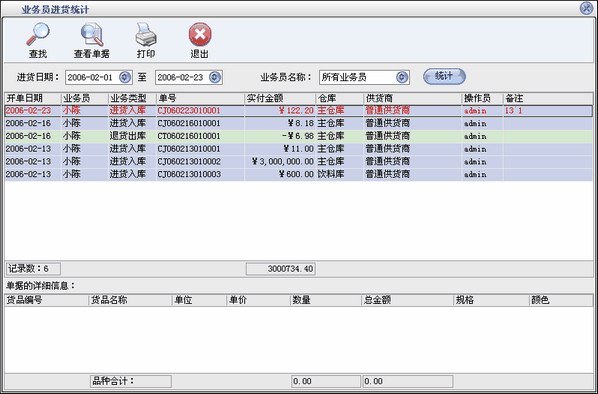Screen dimensions: 598x394
Task: Open end date picker arrow
Action: [x=215, y=77]
